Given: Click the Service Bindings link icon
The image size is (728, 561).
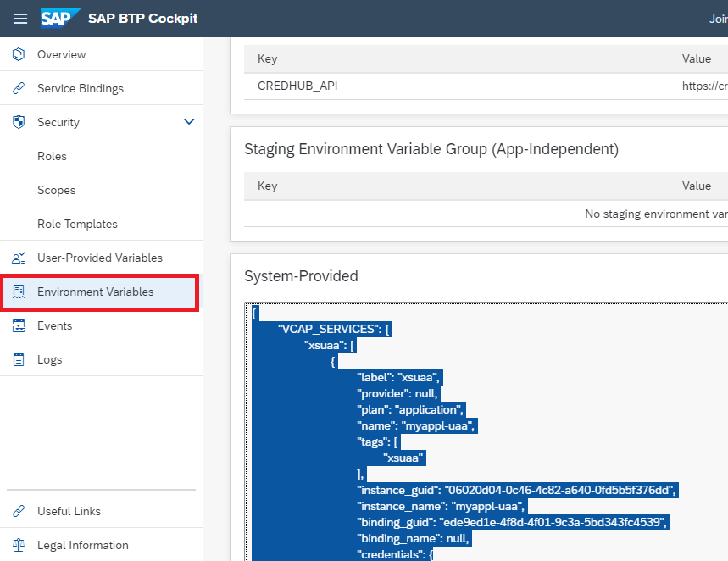Looking at the screenshot, I should pos(19,88).
